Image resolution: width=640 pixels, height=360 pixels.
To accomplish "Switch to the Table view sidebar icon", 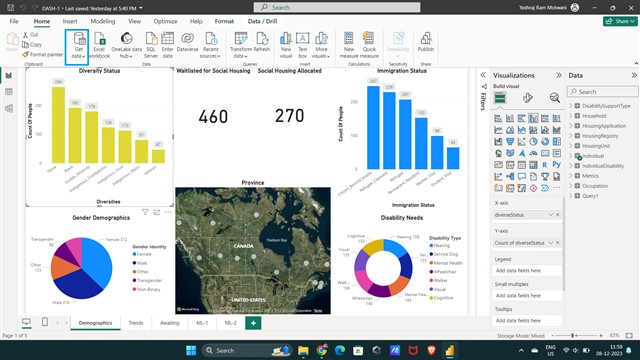I will coord(9,92).
